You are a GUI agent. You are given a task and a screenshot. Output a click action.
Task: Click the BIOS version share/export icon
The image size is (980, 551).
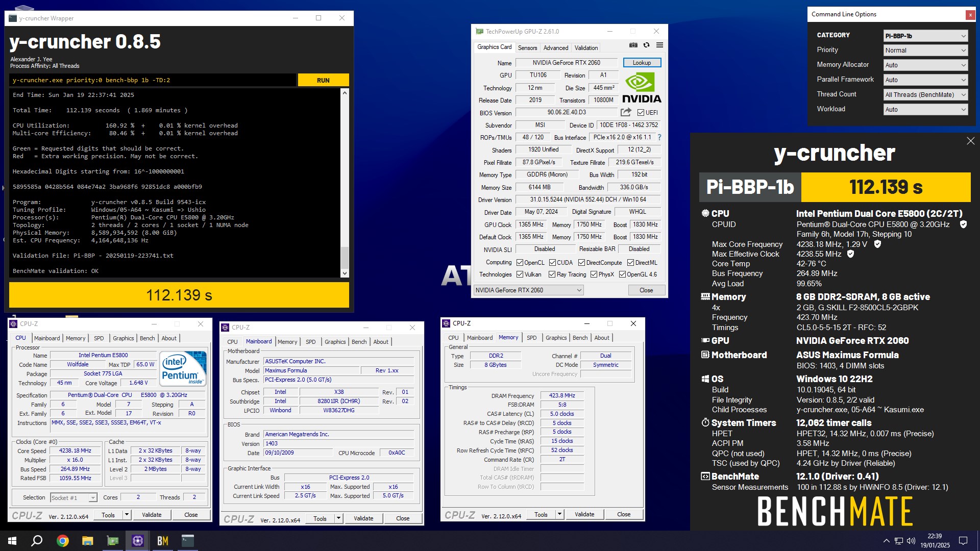(x=626, y=112)
